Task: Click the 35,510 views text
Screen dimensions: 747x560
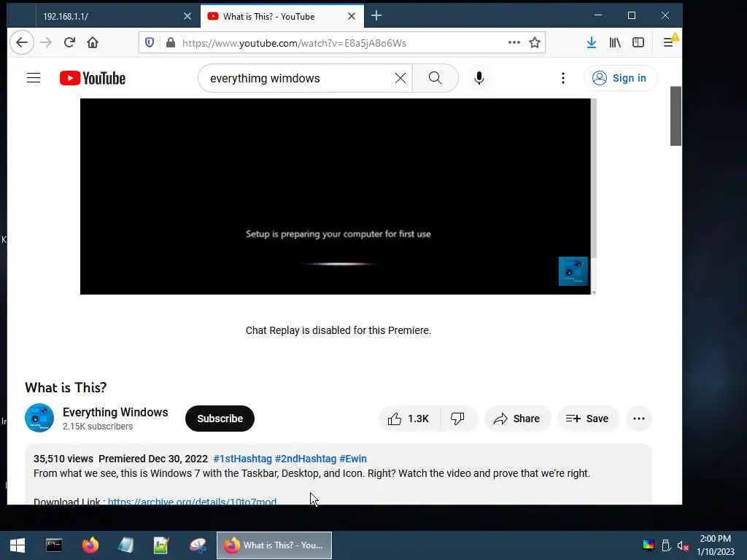Action: (63, 459)
